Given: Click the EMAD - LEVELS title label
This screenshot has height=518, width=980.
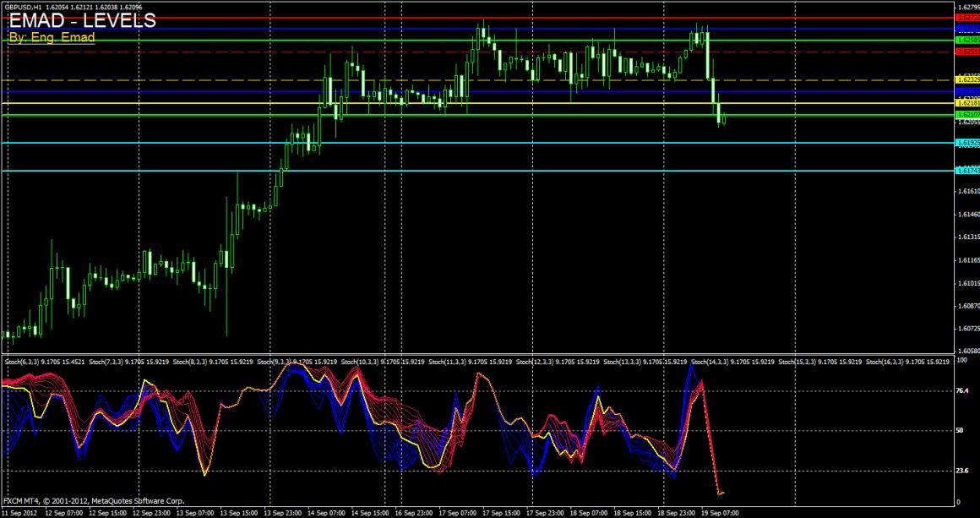Looking at the screenshot, I should point(82,21).
